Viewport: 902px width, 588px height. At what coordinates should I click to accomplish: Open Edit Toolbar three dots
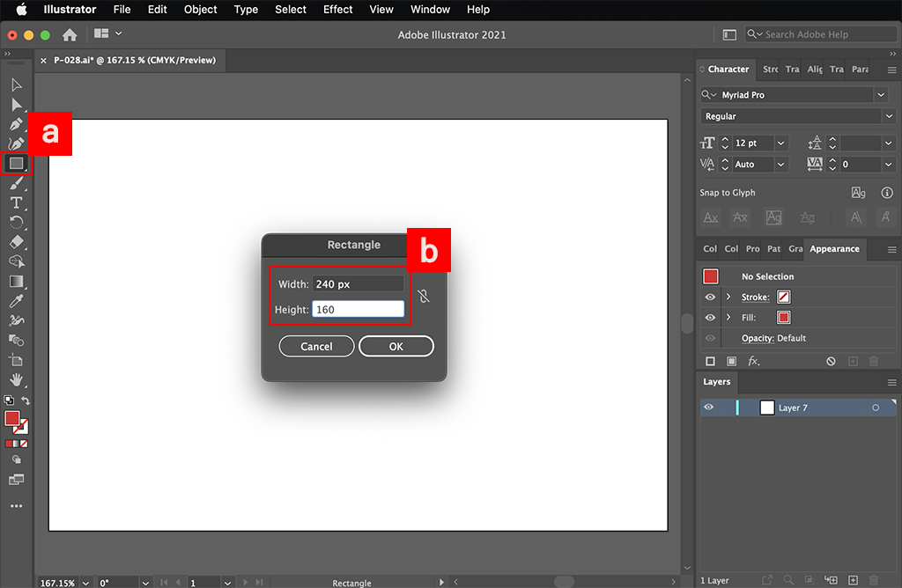[x=16, y=506]
